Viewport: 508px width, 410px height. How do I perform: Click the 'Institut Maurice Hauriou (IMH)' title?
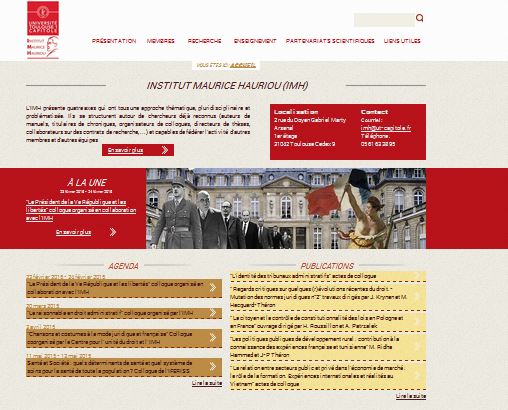click(227, 86)
